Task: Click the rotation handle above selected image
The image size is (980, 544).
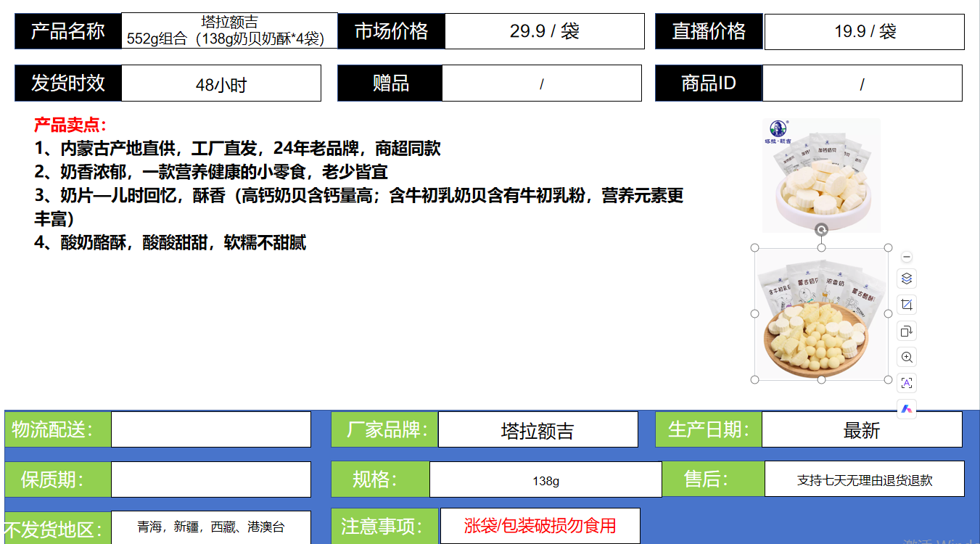Action: point(821,230)
